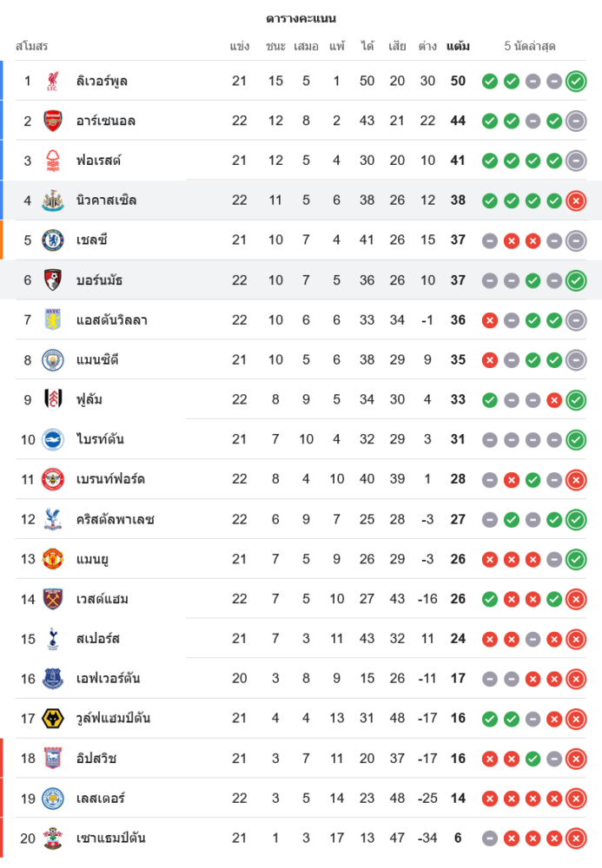Click the Tottenham Spurs crest icon

(53, 639)
